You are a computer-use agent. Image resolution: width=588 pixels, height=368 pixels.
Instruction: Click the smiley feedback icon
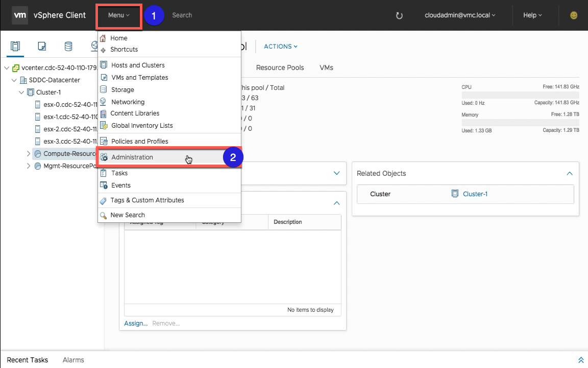point(574,15)
